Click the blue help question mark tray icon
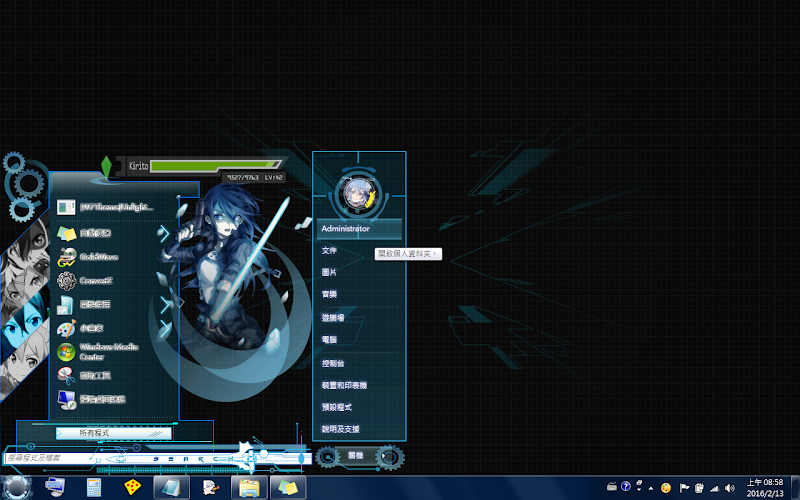Image resolution: width=800 pixels, height=500 pixels. (x=626, y=486)
